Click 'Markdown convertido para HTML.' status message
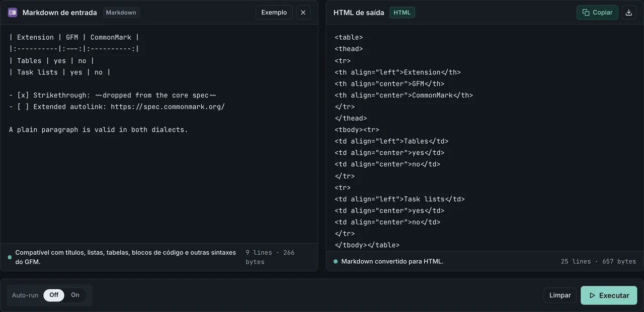 click(x=392, y=261)
